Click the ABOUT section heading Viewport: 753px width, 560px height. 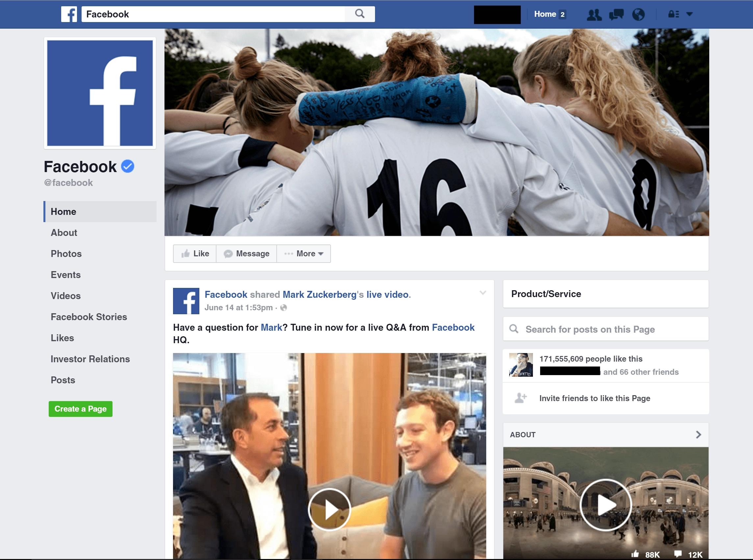[522, 435]
